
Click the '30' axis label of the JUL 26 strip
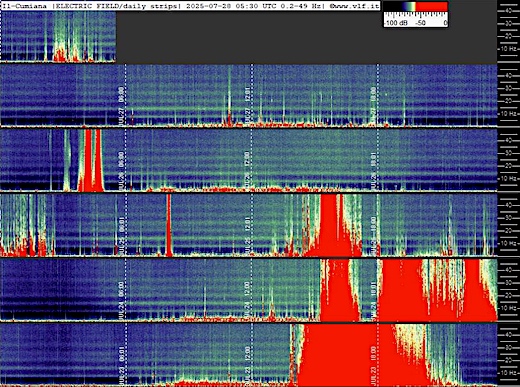[508, 153]
